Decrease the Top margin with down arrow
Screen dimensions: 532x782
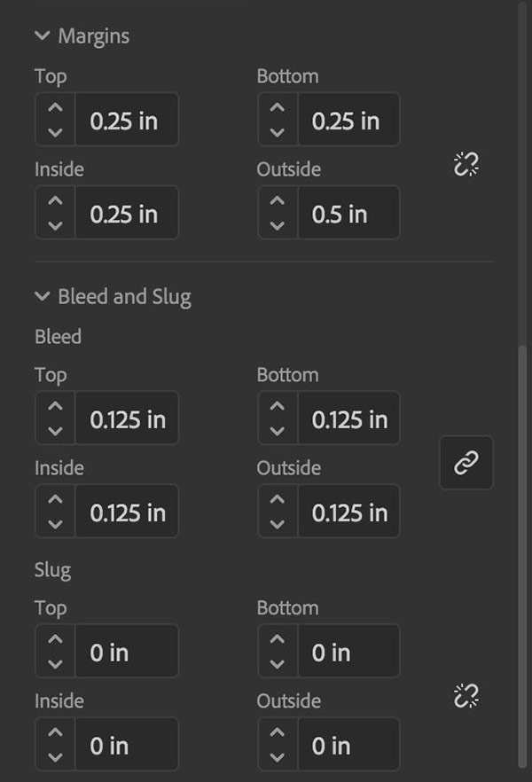55,132
